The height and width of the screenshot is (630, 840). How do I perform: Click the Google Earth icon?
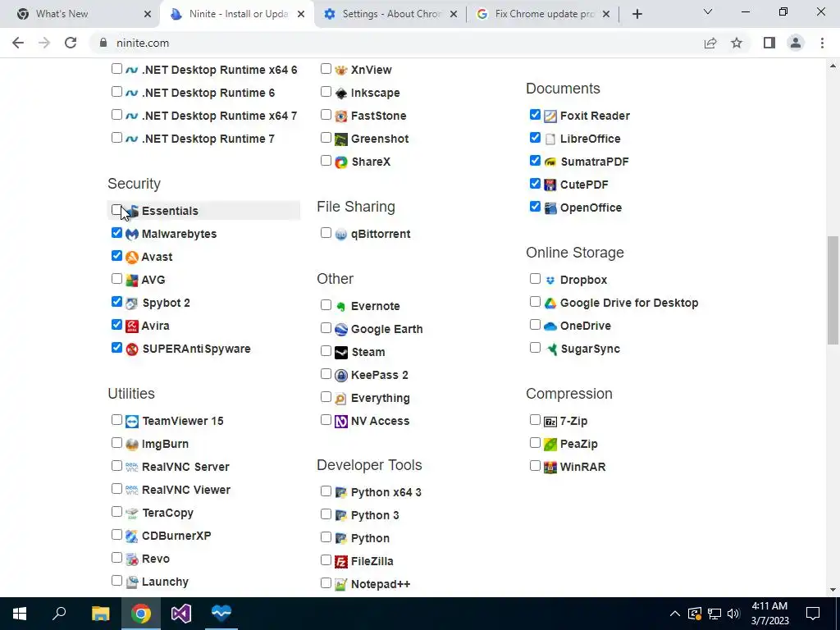tap(341, 329)
